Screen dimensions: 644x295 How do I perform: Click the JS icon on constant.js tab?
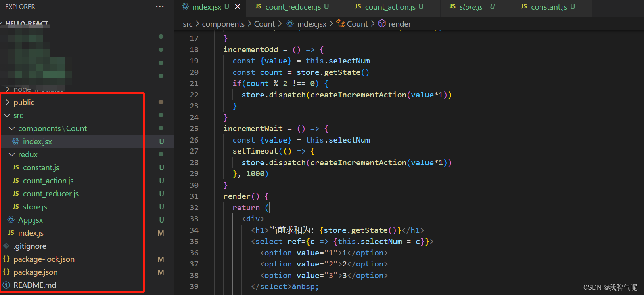coord(524,6)
